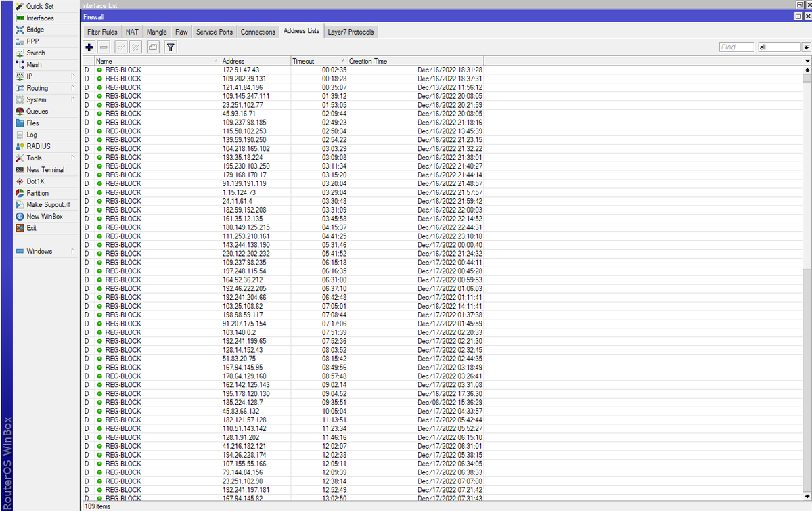Sort by Creation Time column header
Viewport: 812px width, 511px height.
415,61
